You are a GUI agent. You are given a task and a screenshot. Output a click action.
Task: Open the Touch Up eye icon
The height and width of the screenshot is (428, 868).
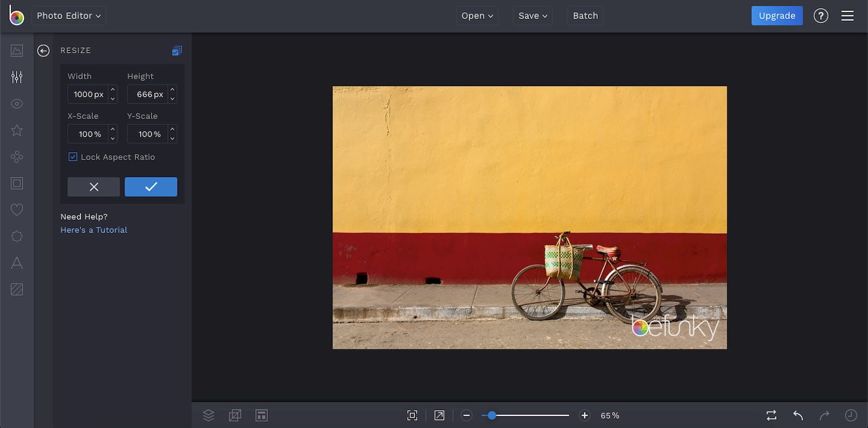point(17,104)
